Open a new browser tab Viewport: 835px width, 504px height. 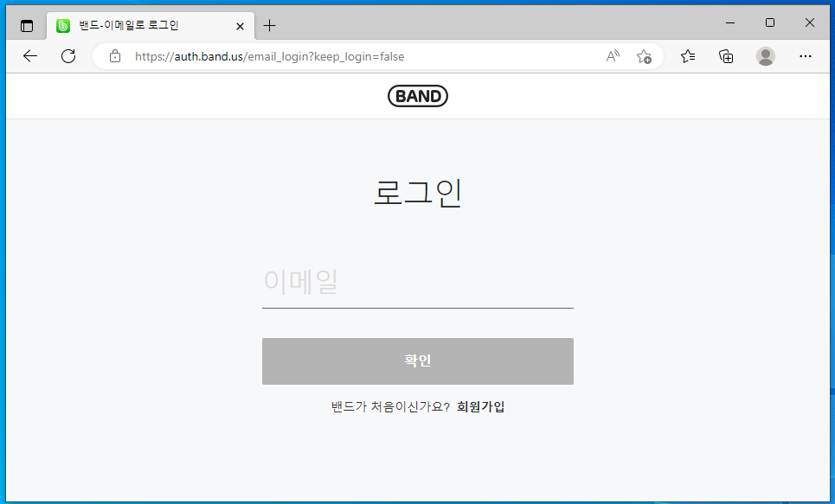coord(269,26)
